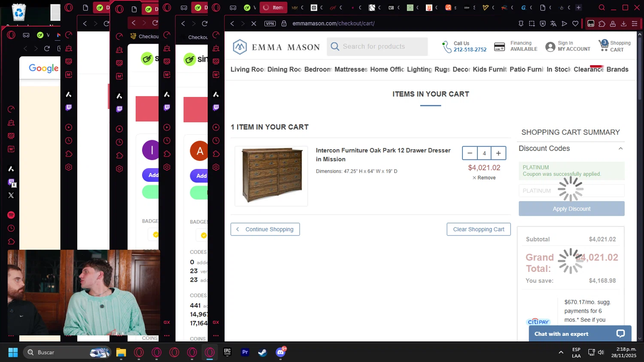
Task: Open the translate page icon
Action: (x=553, y=24)
